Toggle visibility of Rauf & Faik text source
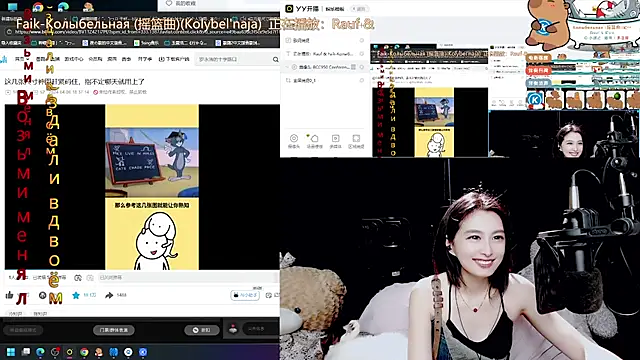 (x=362, y=53)
